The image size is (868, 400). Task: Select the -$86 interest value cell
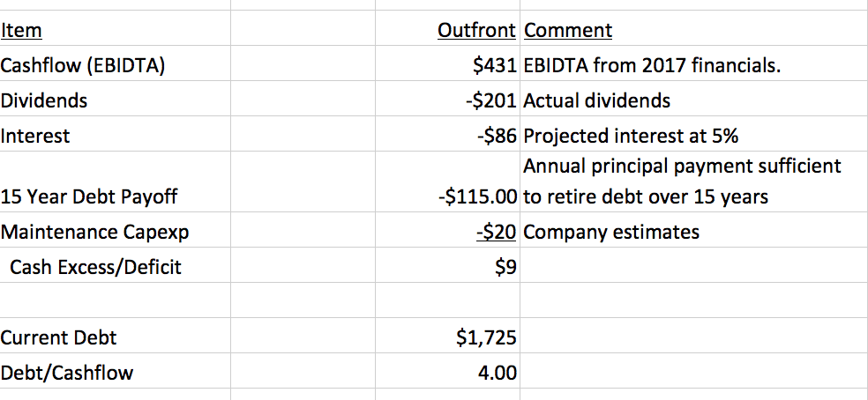(496, 136)
